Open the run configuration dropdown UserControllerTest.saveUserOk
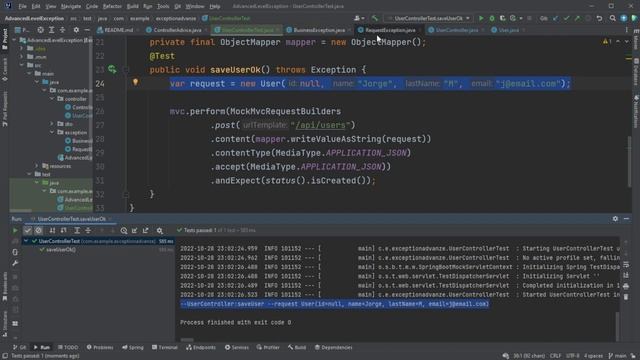Screen dimensions: 640x360 [x=429, y=18]
